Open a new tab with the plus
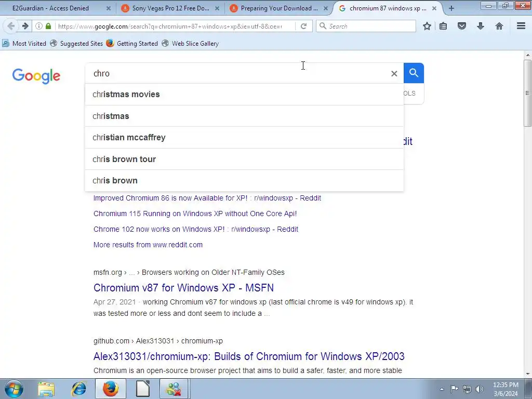532x399 pixels. click(x=451, y=8)
